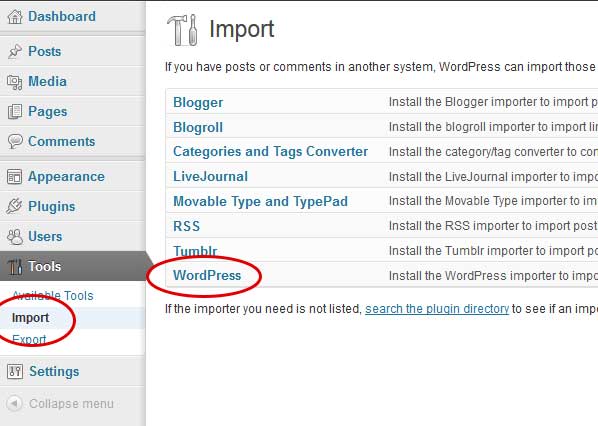Click the Settings sliders icon
The width and height of the screenshot is (598, 426).
tap(15, 371)
